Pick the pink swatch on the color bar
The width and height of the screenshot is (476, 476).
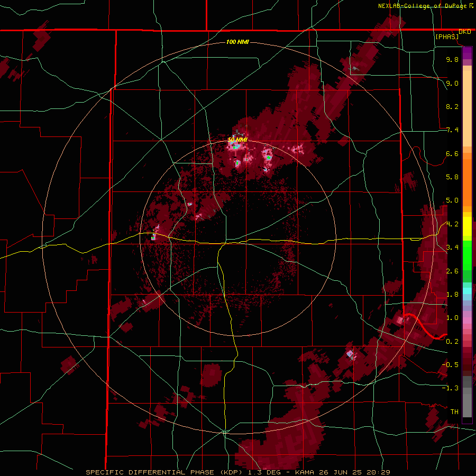(467, 321)
